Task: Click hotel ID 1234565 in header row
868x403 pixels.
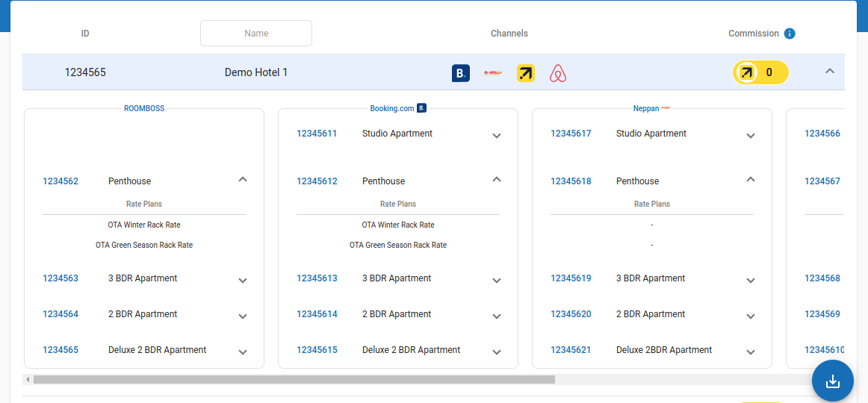Action: tap(85, 72)
